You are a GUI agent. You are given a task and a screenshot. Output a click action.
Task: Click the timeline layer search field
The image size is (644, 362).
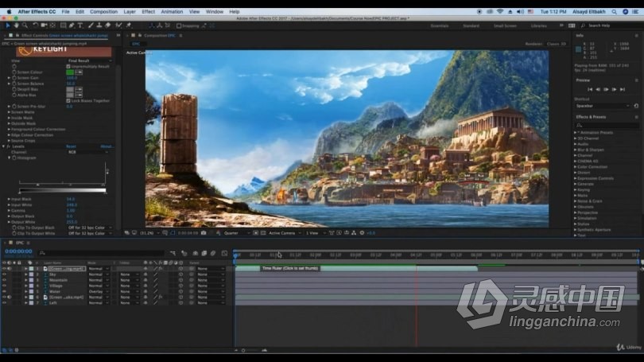[x=102, y=253]
